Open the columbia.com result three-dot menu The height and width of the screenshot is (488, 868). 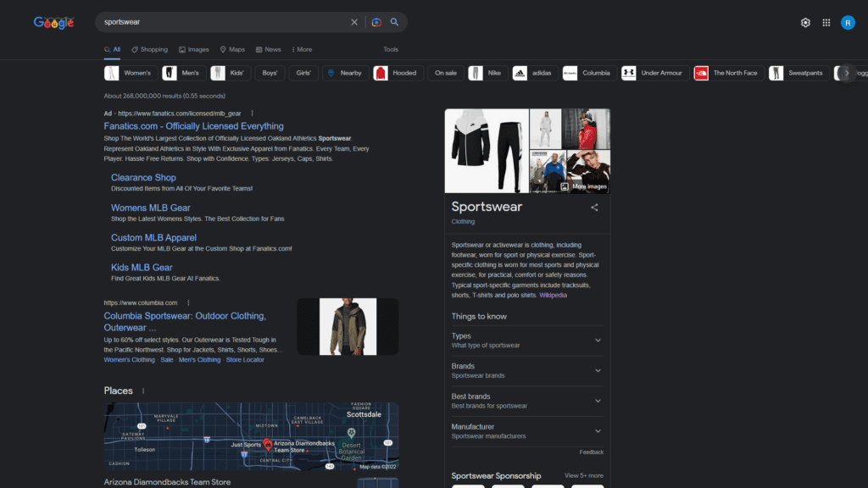188,303
